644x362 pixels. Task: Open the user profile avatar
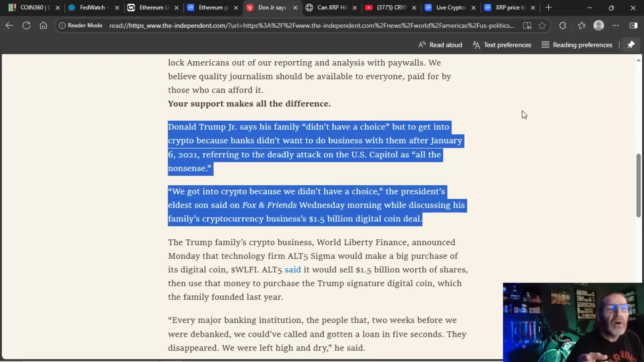599,25
